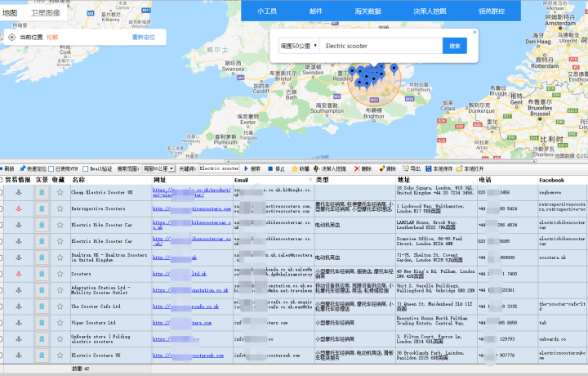Toggle favorite star for Retrospective Scooters
The image size is (588, 376).
60,208
